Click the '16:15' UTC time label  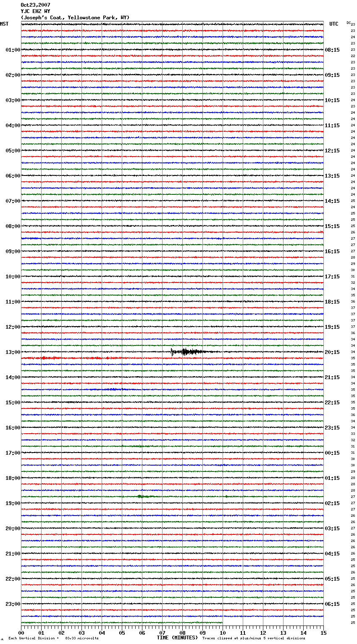[x=332, y=251]
